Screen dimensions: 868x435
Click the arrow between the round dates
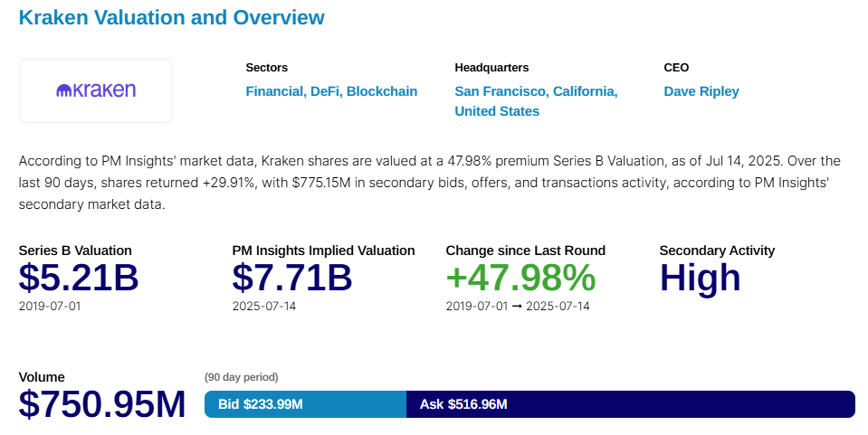pyautogui.click(x=519, y=307)
